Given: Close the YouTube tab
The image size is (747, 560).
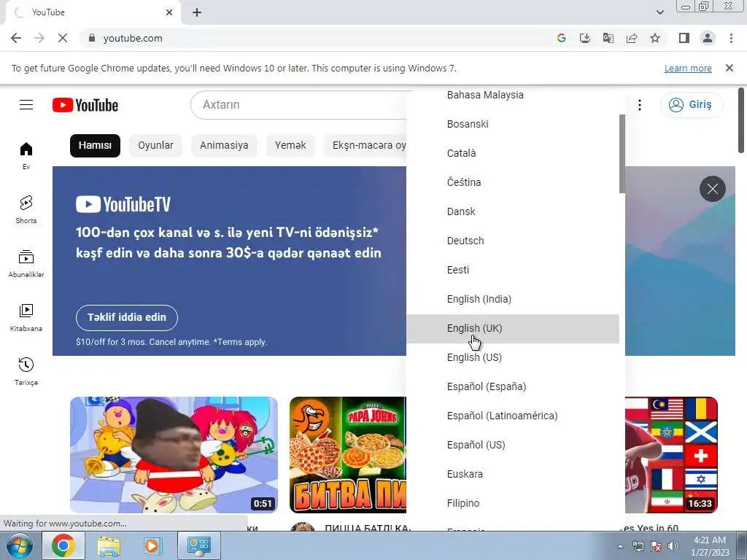Looking at the screenshot, I should coord(169,12).
